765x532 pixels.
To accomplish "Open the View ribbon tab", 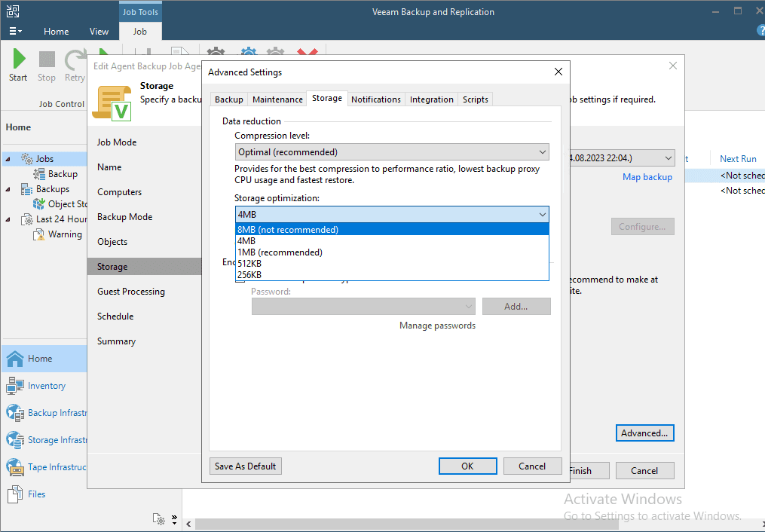I will point(99,31).
